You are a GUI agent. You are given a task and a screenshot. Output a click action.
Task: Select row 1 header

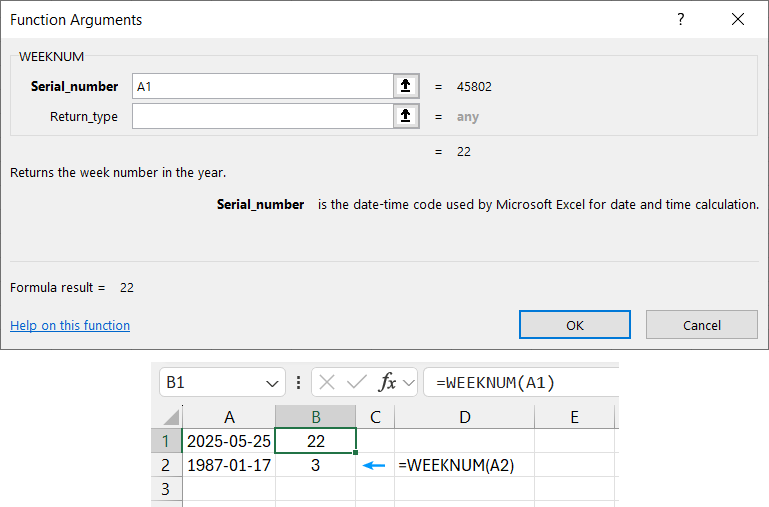(166, 441)
